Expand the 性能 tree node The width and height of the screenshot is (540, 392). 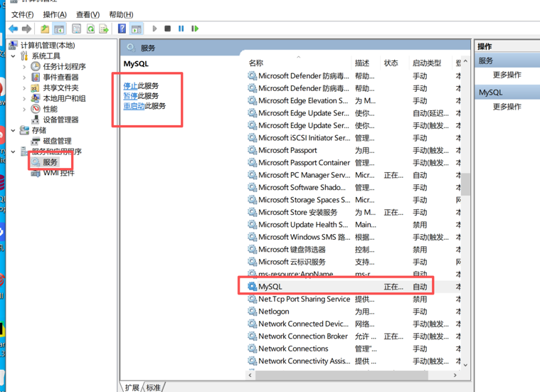(23, 109)
